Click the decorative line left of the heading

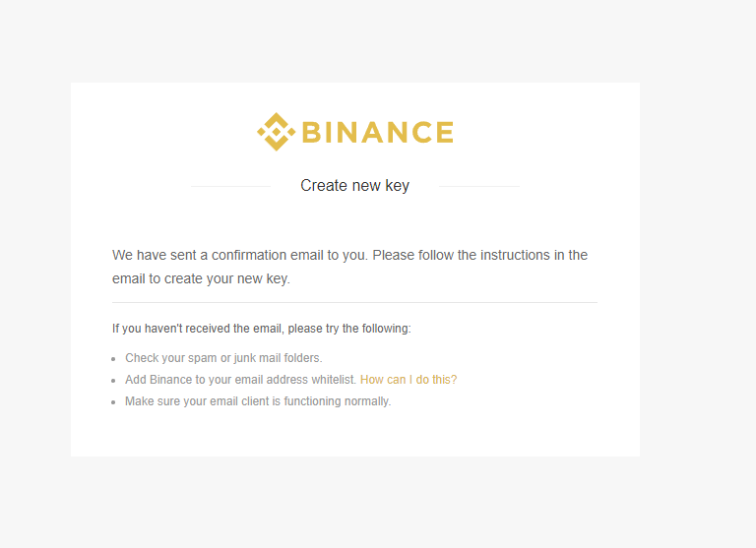coord(231,186)
